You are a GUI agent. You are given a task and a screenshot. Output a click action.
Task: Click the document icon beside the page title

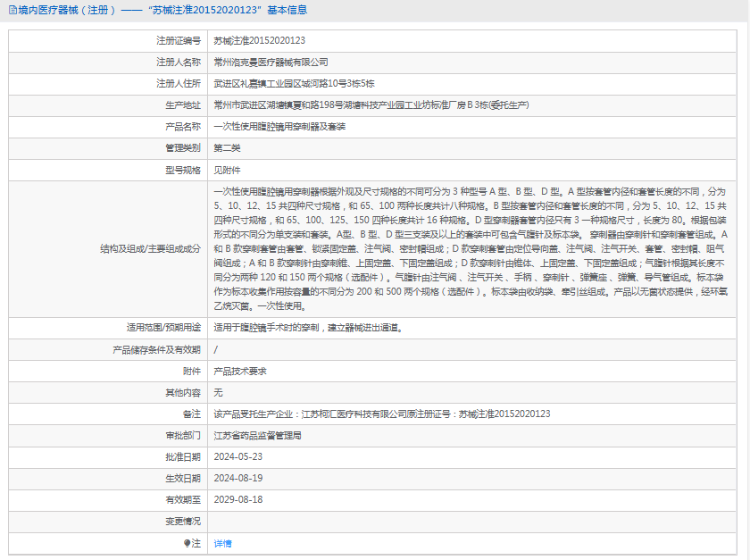tap(12, 10)
